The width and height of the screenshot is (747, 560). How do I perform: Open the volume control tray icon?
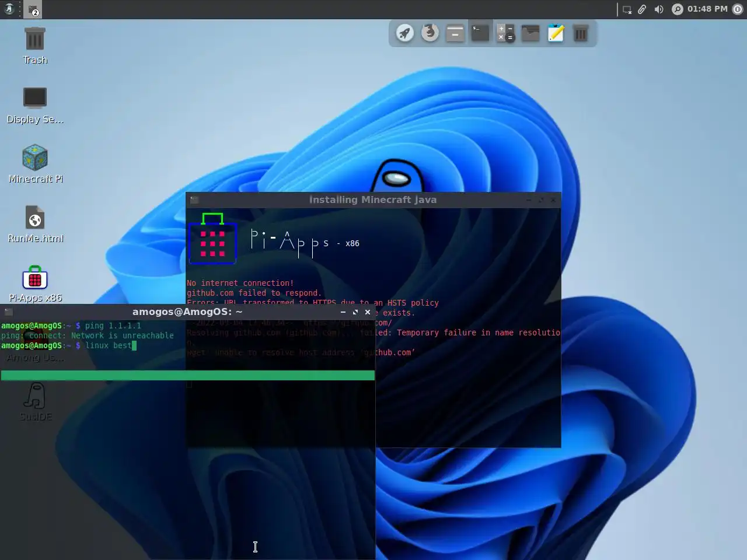659,9
